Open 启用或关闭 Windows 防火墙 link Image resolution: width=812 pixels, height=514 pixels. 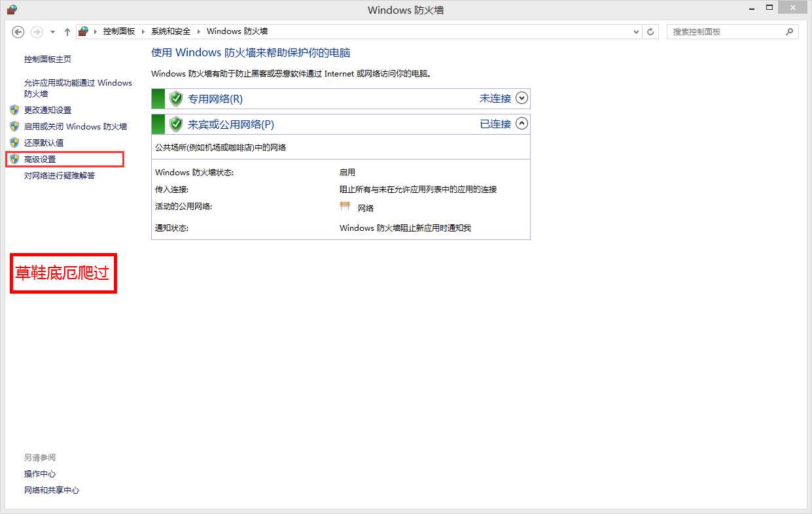point(75,126)
